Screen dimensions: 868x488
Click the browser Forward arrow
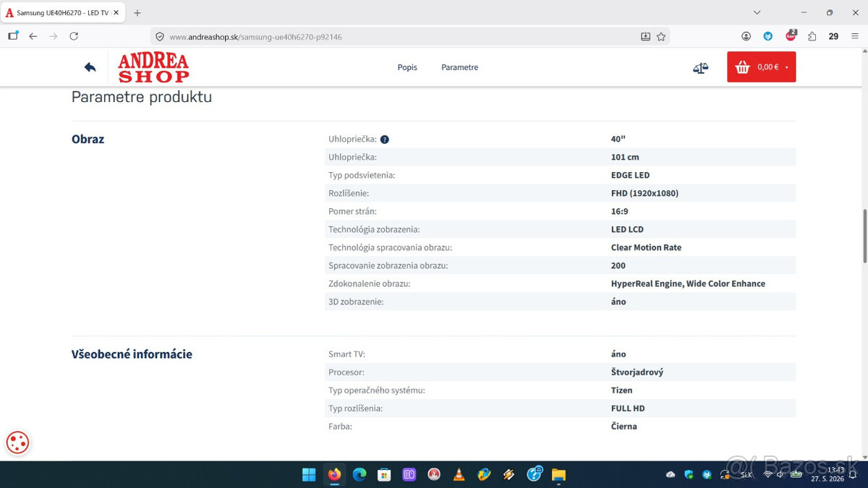coord(53,36)
